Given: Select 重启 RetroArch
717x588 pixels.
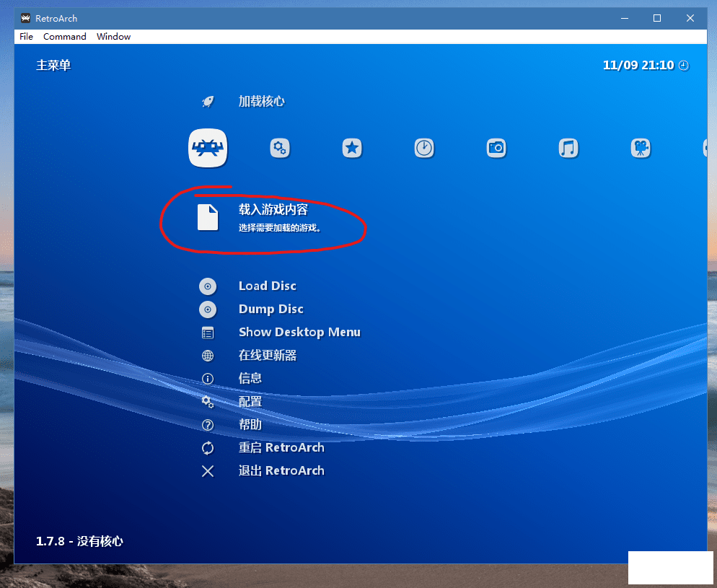Looking at the screenshot, I should point(281,447).
